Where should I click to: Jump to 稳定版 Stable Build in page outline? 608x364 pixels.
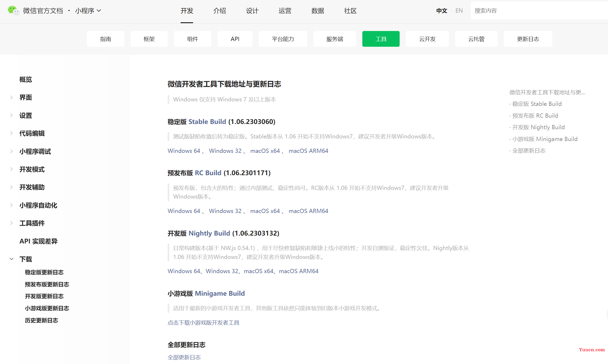pos(537,104)
